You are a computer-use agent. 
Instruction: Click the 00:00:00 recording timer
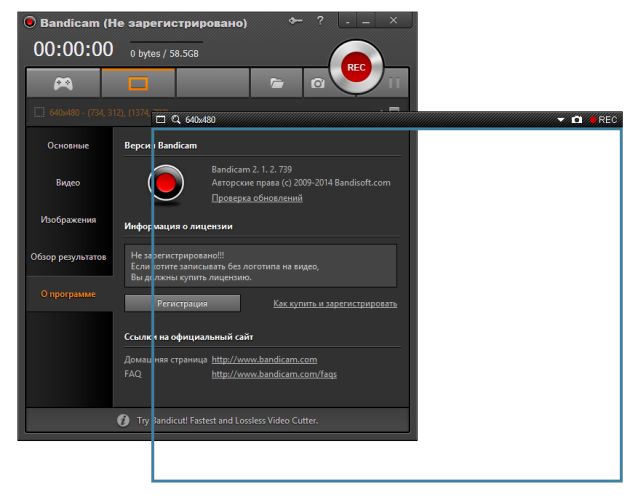pyautogui.click(x=73, y=49)
